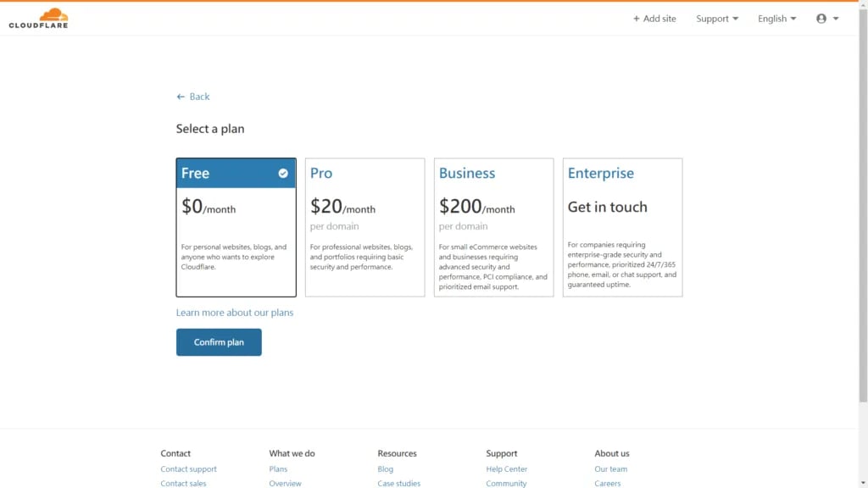
Task: Click the Confirm plan button
Action: (219, 342)
